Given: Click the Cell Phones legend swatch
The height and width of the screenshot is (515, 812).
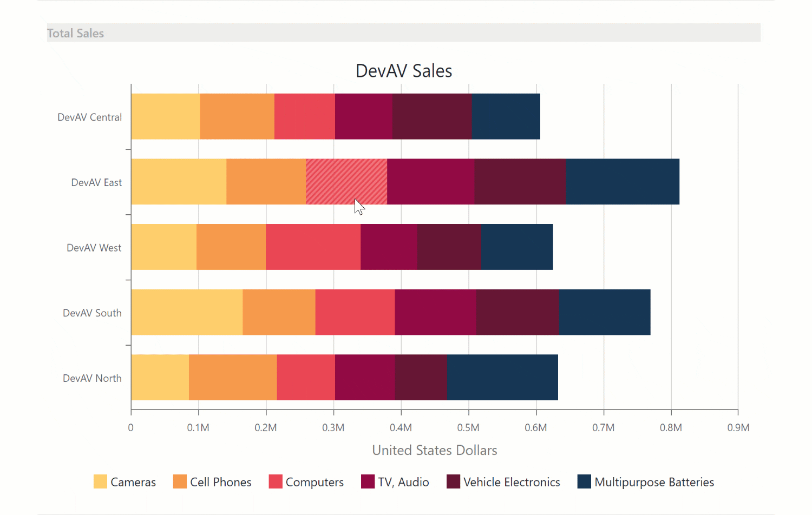Looking at the screenshot, I should (x=180, y=481).
